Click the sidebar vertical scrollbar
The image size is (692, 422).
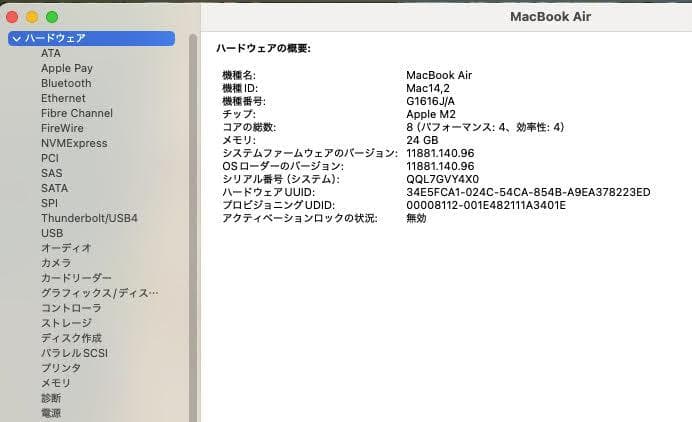coord(193,227)
